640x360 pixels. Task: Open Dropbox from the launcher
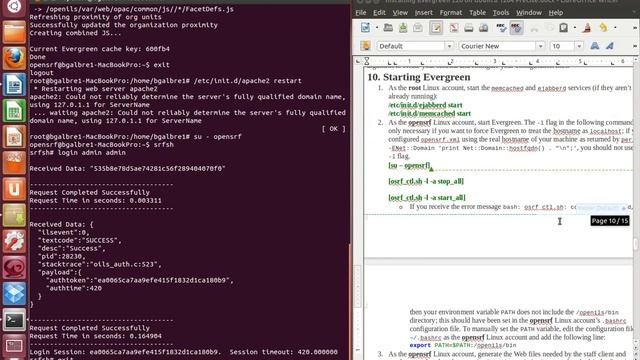(x=14, y=293)
